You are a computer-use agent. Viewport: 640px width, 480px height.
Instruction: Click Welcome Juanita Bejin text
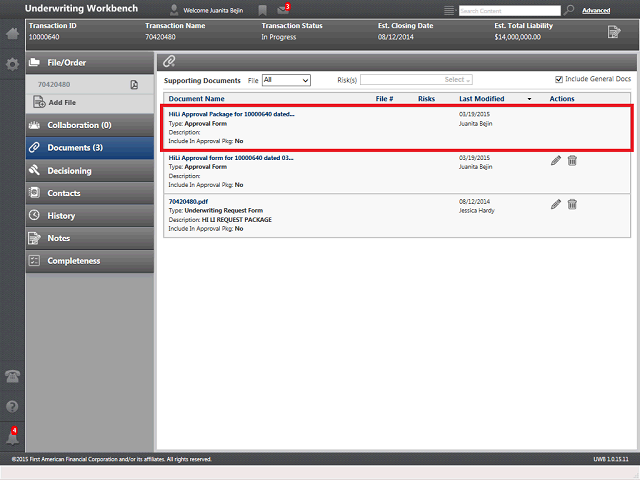tap(213, 11)
